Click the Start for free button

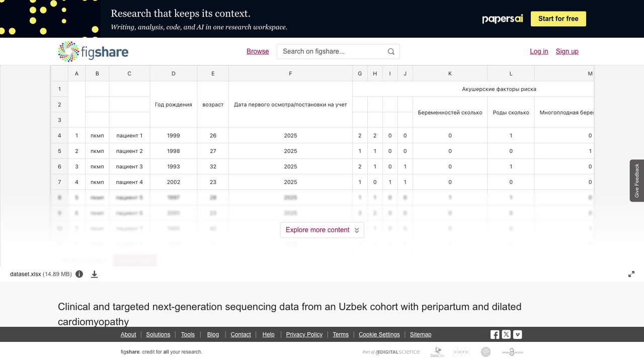pos(558,19)
